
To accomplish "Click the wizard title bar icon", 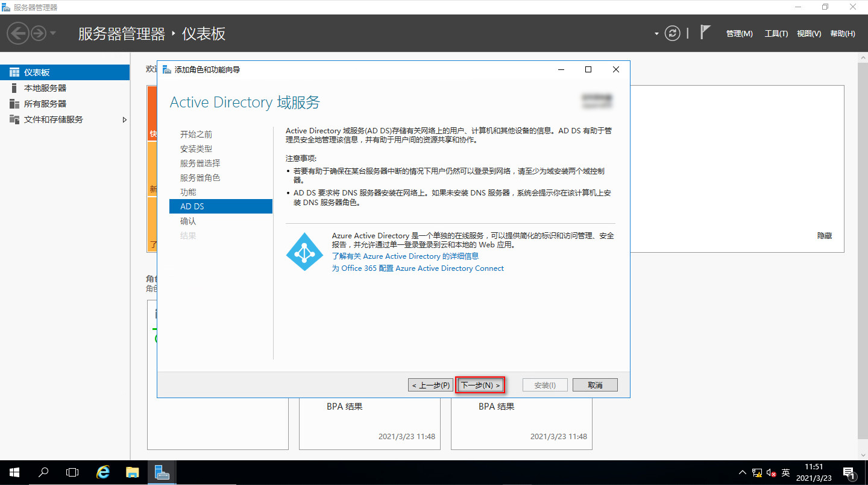I will (x=166, y=69).
